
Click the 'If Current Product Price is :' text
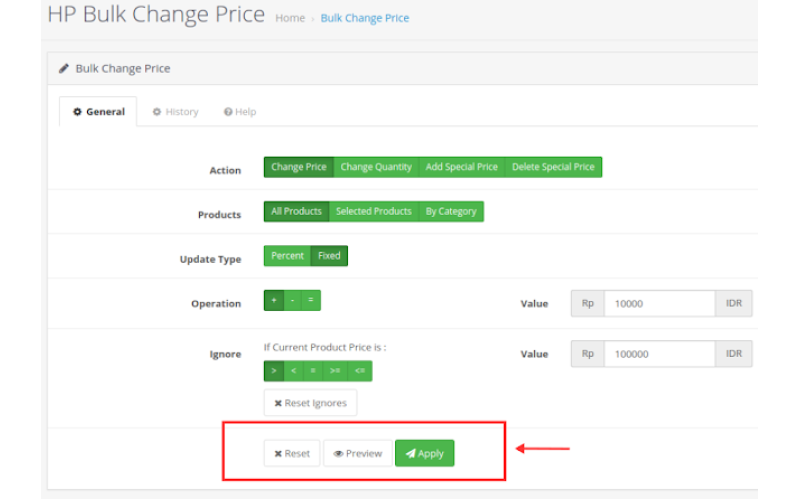[325, 347]
